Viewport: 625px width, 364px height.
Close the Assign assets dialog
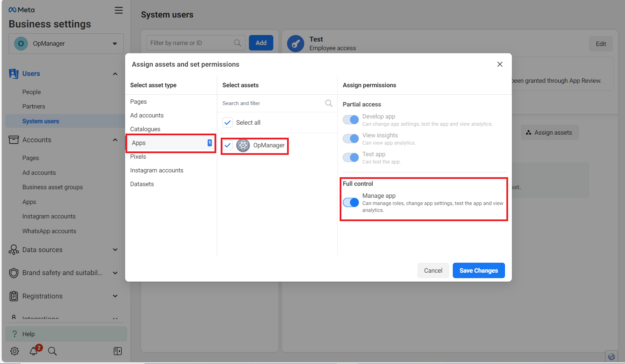pos(500,64)
